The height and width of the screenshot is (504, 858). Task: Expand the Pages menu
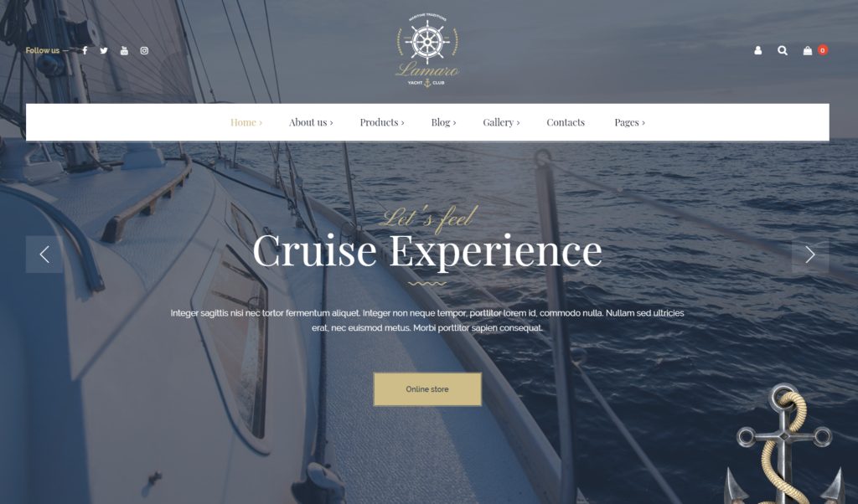click(x=630, y=122)
